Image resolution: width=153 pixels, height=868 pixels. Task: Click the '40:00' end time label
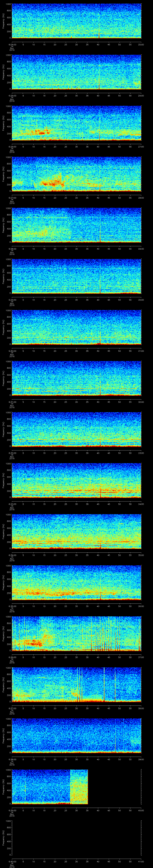pos(141,810)
